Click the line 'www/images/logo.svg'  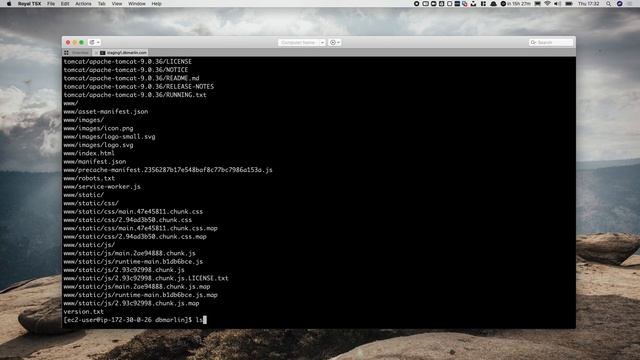[x=98, y=145]
